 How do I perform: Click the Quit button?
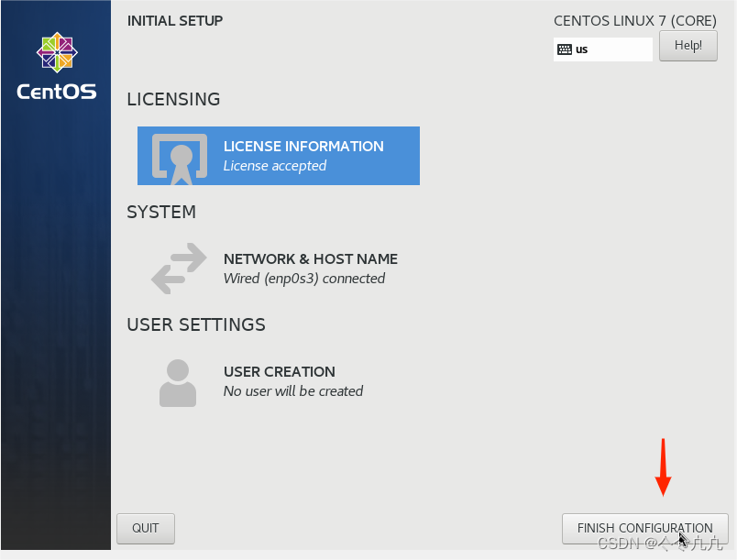coord(146,529)
